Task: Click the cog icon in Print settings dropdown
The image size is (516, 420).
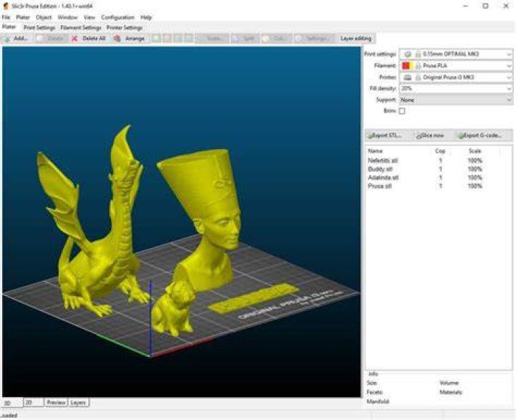Action: pyautogui.click(x=408, y=54)
